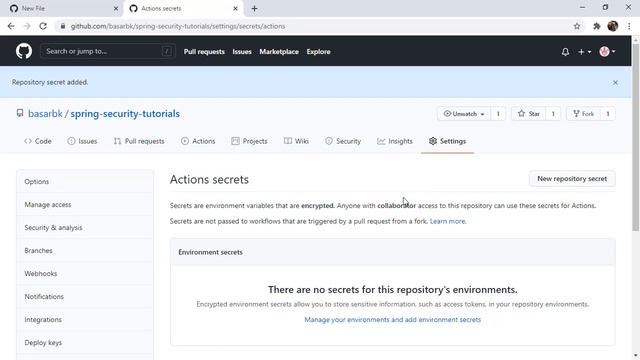Viewport: 640px width, 360px height.
Task: Open the Unwatch dropdown
Action: (464, 114)
